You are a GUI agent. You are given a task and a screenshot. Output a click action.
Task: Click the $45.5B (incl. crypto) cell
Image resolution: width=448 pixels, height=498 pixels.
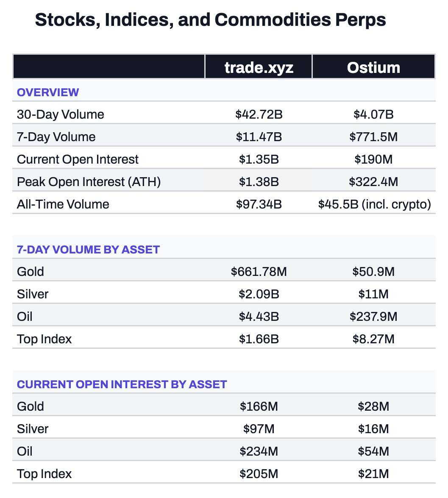pyautogui.click(x=375, y=204)
